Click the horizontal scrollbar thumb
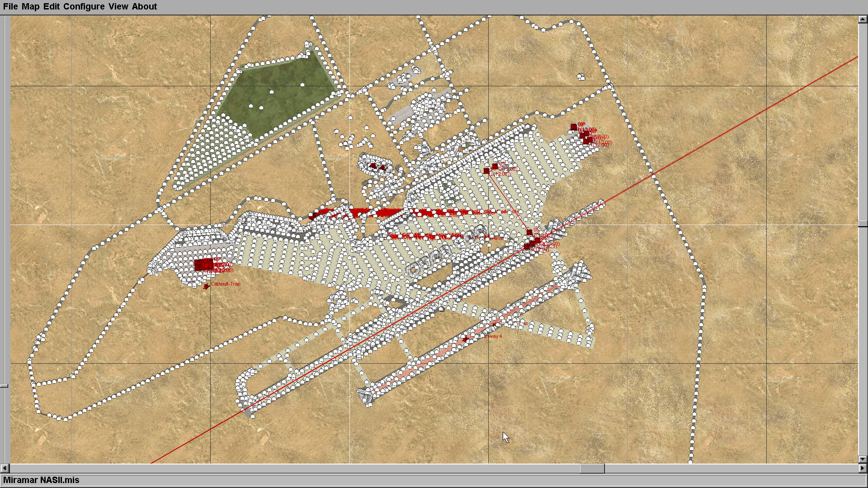This screenshot has height=488, width=868. 592,469
